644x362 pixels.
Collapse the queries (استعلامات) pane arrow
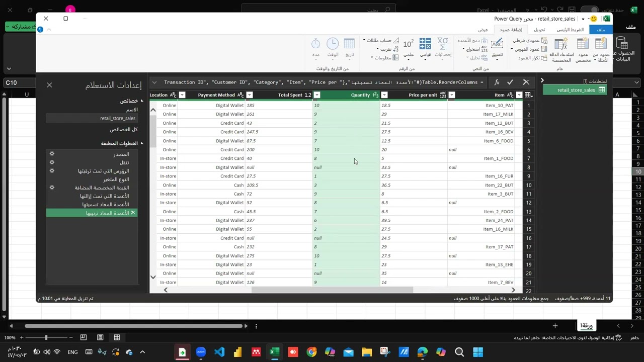(542, 81)
